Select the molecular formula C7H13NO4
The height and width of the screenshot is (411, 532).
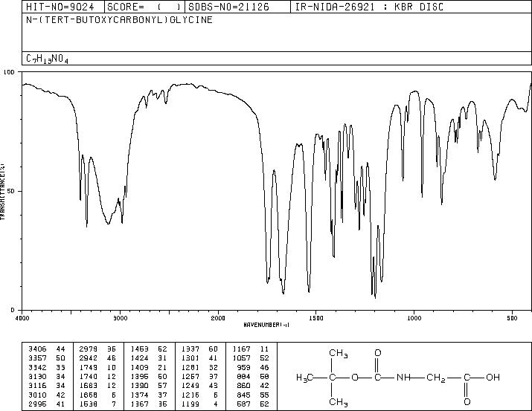[47, 59]
